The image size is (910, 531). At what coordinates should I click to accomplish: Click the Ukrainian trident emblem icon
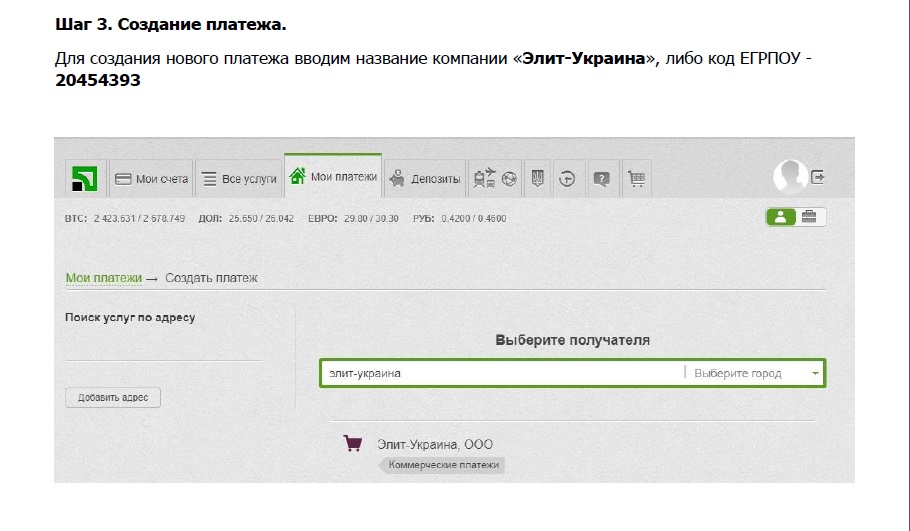pos(536,179)
